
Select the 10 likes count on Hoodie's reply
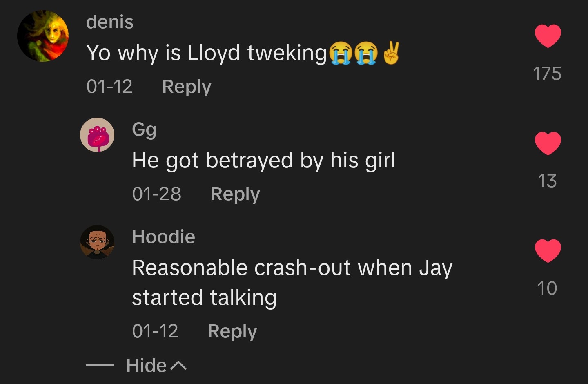tap(547, 288)
